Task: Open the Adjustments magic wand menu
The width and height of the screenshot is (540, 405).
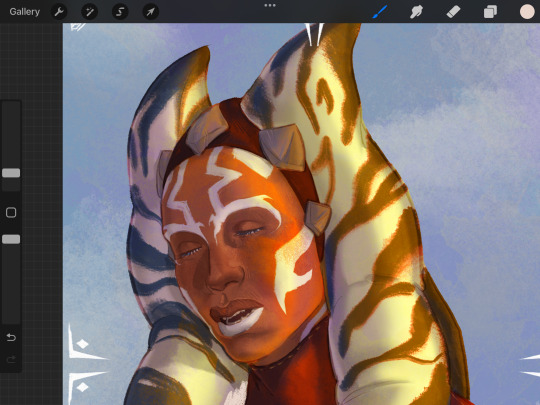Action: [x=90, y=12]
